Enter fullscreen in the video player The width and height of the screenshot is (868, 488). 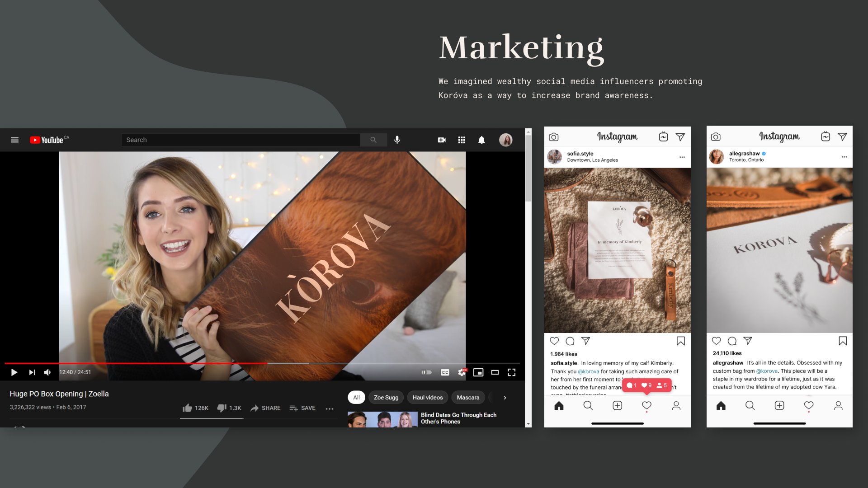point(511,372)
